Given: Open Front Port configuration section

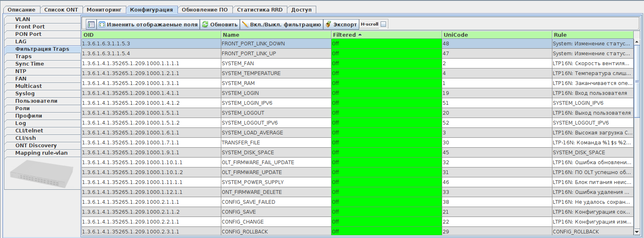Looking at the screenshot, I should [42, 27].
